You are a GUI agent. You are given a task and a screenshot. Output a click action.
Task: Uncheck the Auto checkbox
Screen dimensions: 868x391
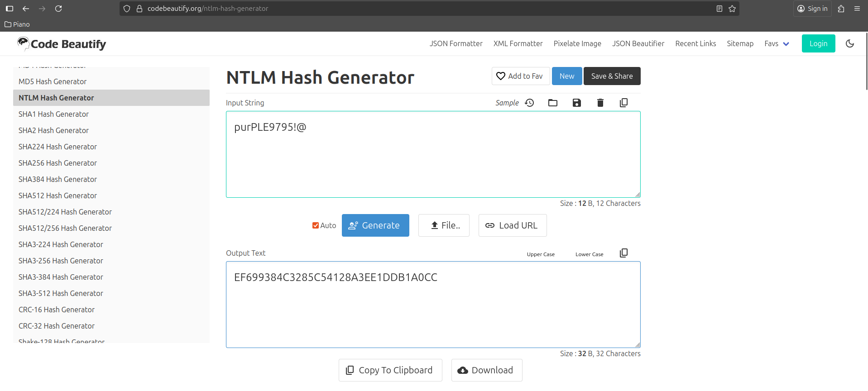[315, 225]
